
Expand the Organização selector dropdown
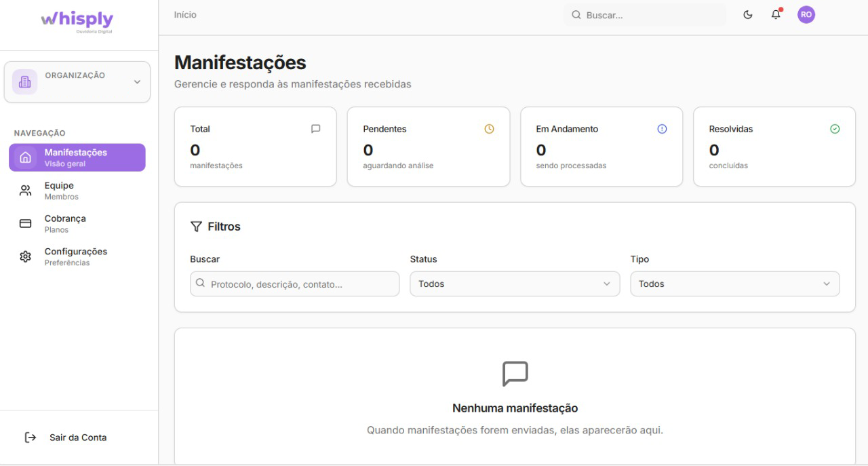point(137,82)
